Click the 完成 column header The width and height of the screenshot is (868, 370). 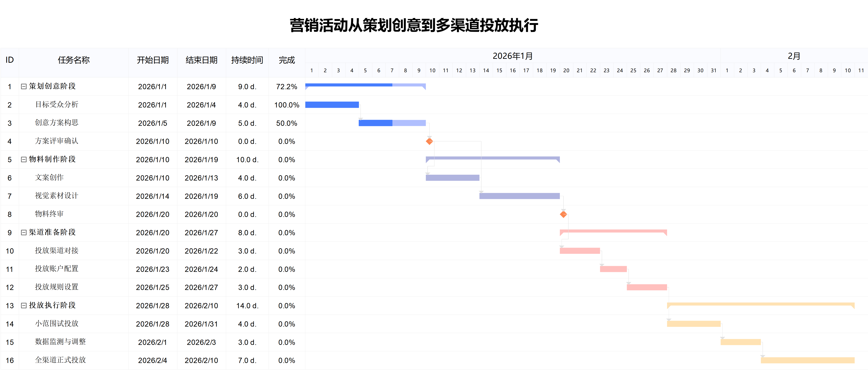287,60
